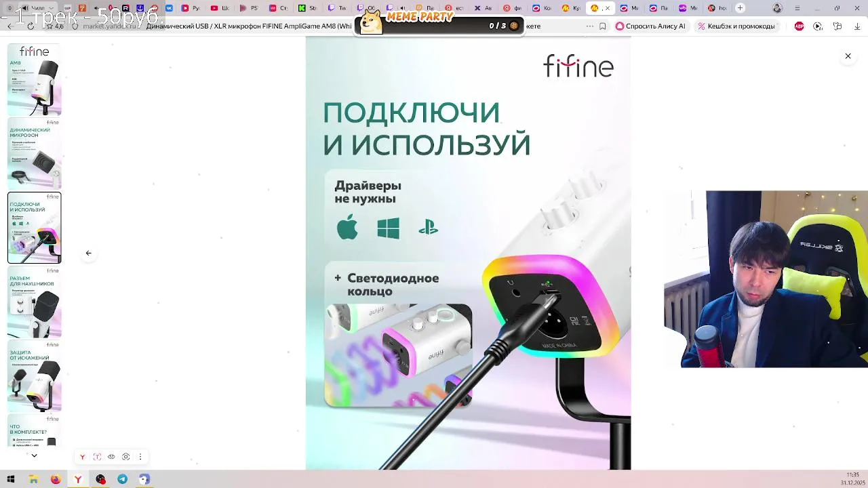Open Yandex Browser in taskbar
Screen dimensions: 868x488
pyautogui.click(x=78, y=479)
